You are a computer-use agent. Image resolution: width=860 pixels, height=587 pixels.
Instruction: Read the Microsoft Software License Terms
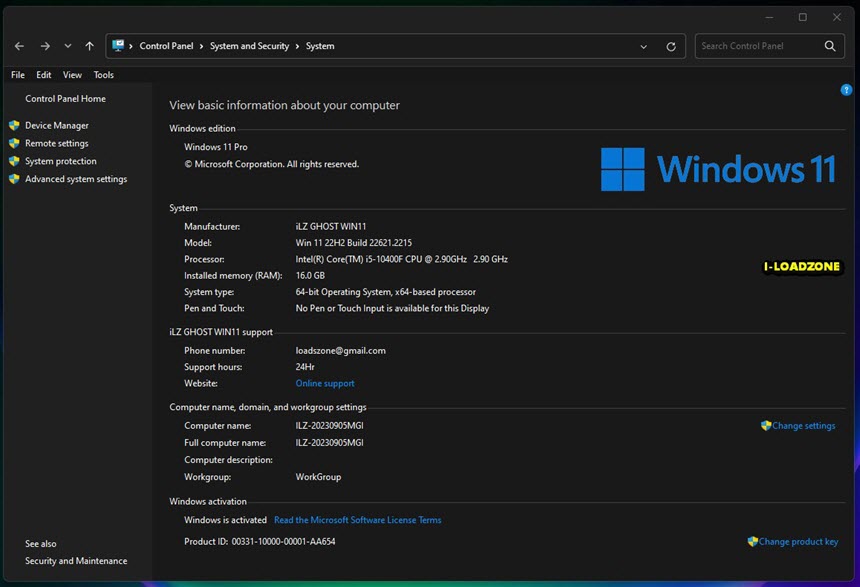coord(358,520)
